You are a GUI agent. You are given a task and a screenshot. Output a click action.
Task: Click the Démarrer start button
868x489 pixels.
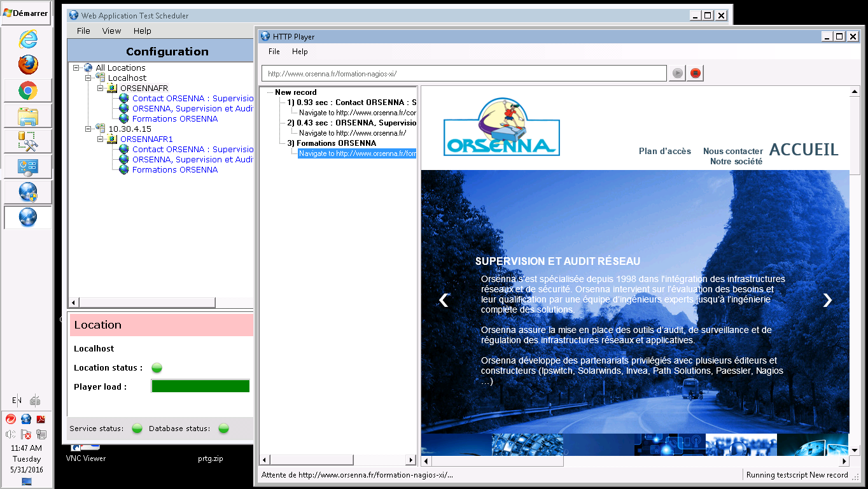point(26,13)
